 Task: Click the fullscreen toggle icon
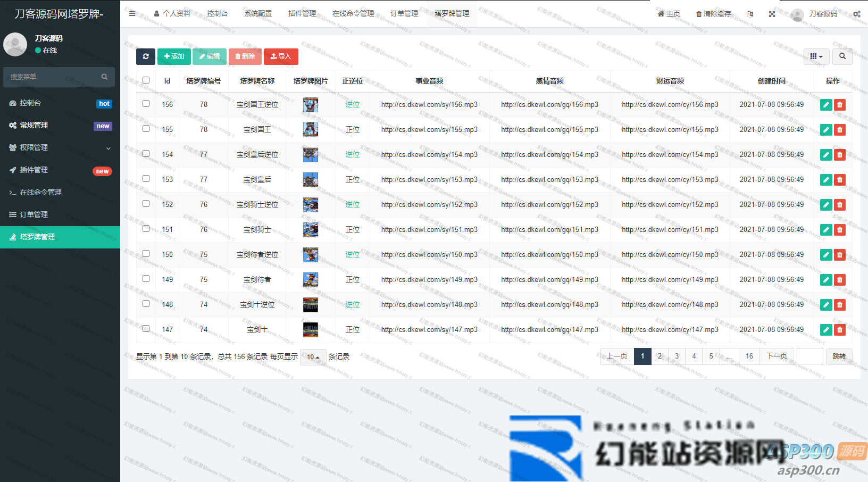pyautogui.click(x=772, y=14)
